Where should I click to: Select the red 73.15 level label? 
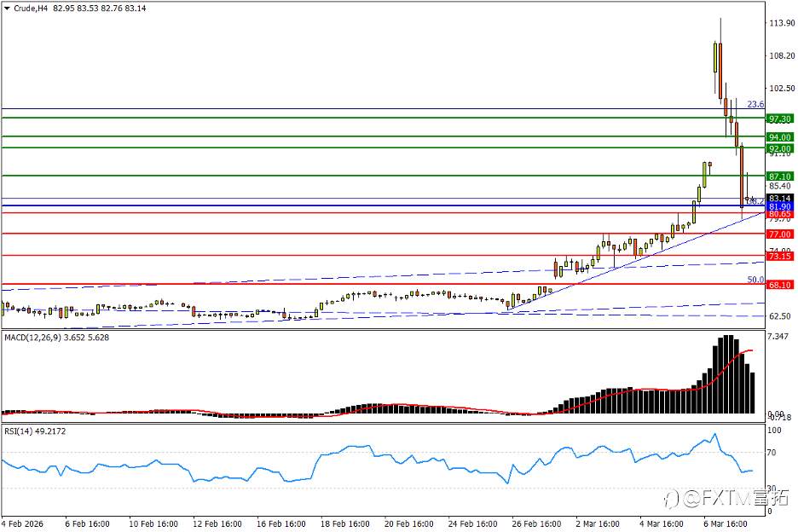coord(780,256)
